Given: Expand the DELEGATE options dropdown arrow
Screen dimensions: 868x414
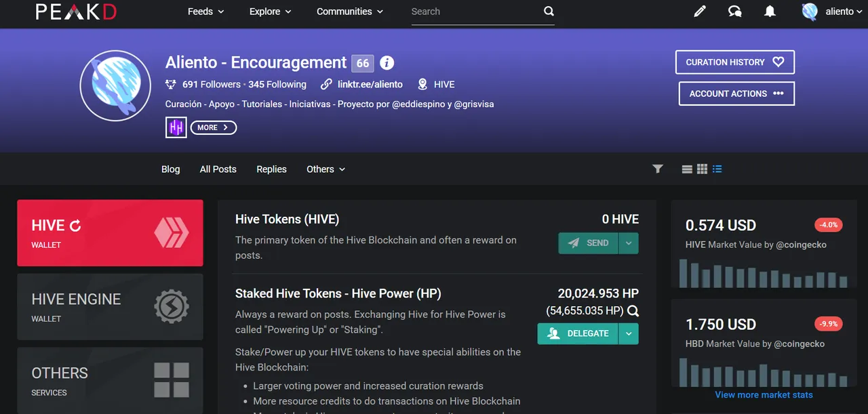Looking at the screenshot, I should [629, 333].
